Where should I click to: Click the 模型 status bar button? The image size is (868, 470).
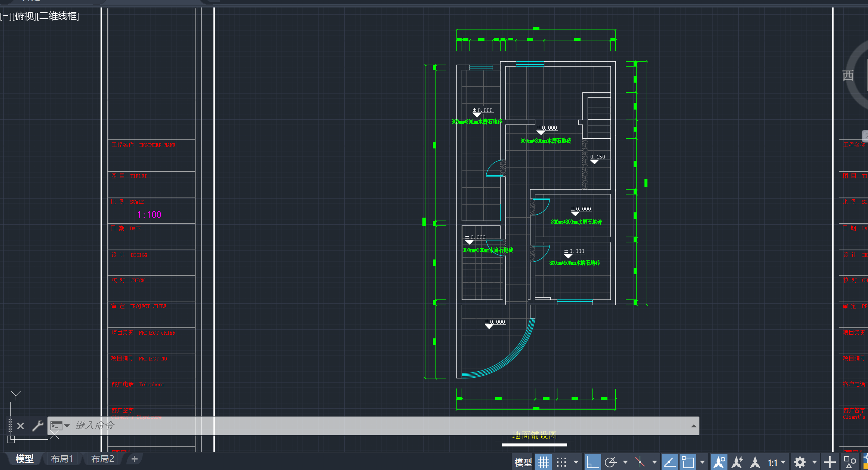coord(523,463)
